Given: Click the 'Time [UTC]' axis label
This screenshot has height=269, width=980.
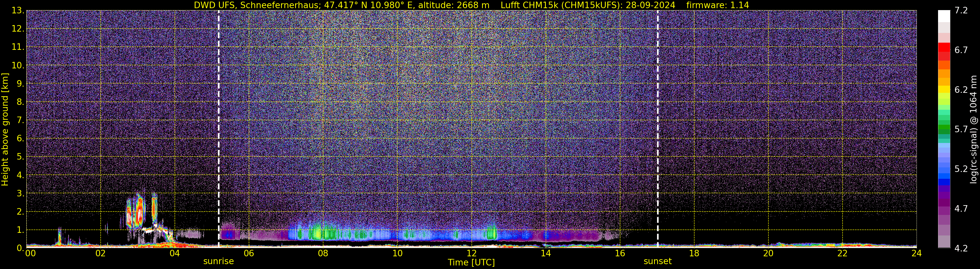Looking at the screenshot, I should pyautogui.click(x=471, y=262).
